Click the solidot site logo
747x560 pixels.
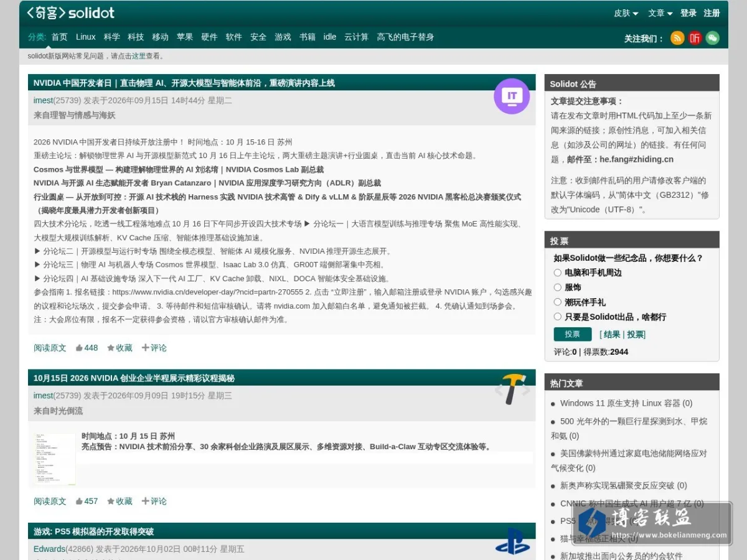70,12
